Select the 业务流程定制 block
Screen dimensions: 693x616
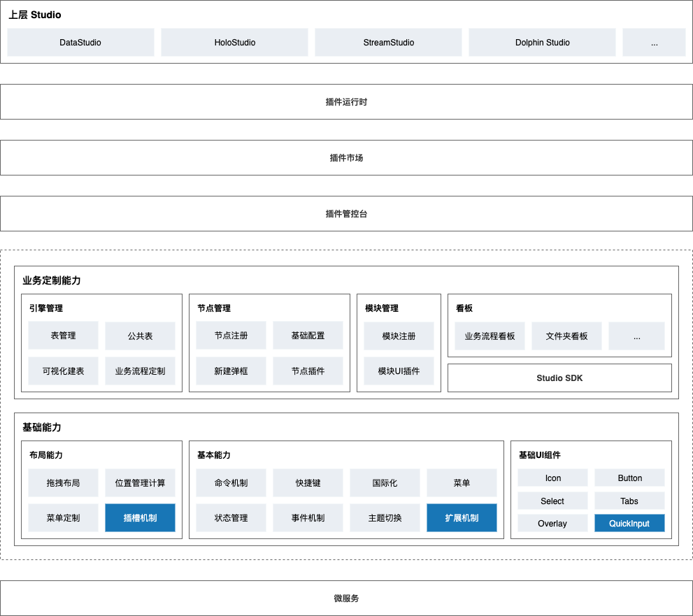click(x=140, y=371)
